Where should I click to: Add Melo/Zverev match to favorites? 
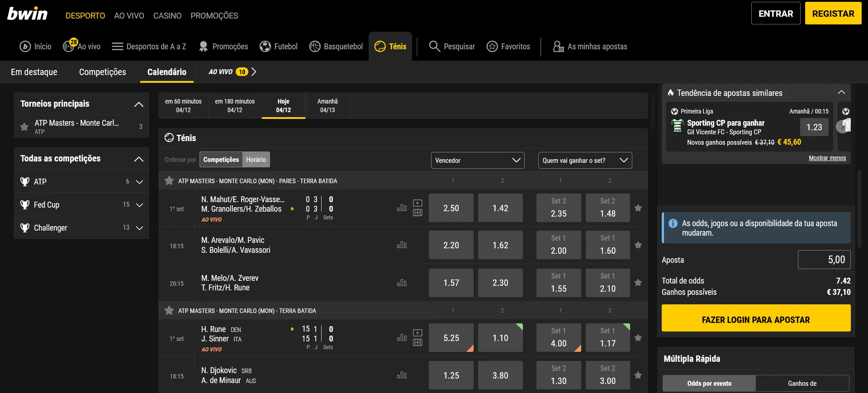[x=638, y=283]
